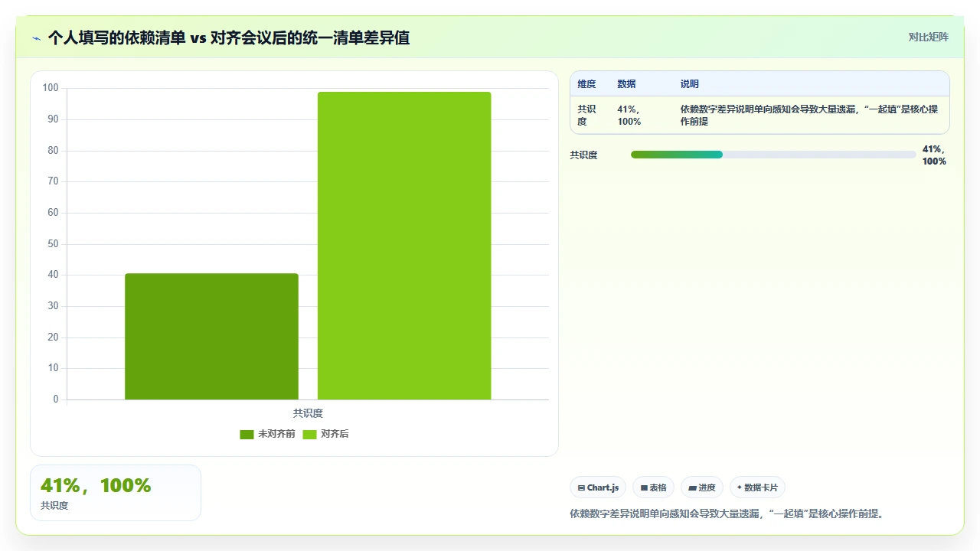Click the 共识度 progress bar

pyautogui.click(x=773, y=155)
